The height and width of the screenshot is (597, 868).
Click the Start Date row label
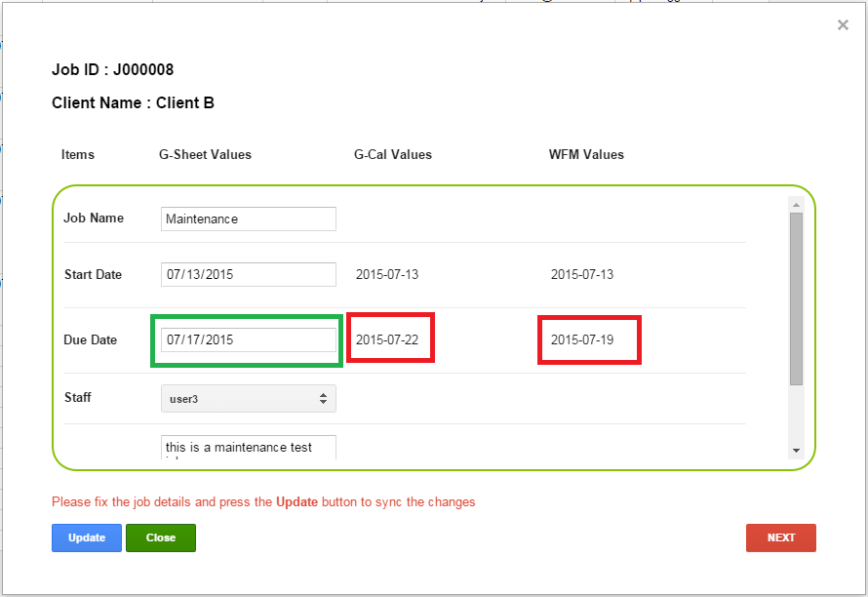tap(93, 275)
